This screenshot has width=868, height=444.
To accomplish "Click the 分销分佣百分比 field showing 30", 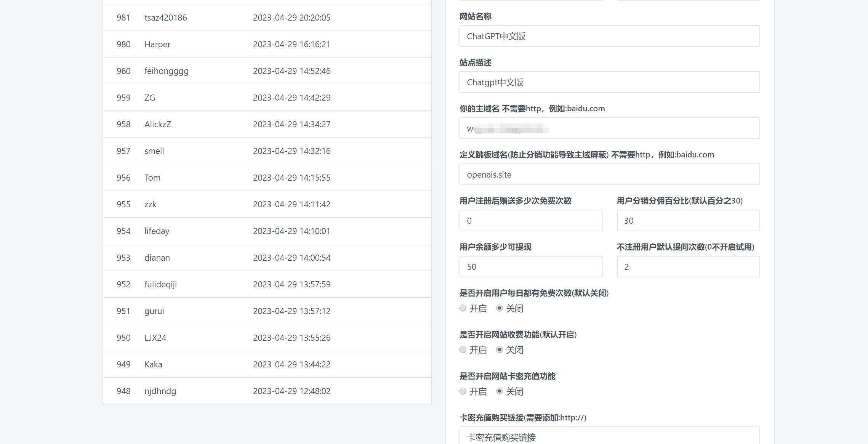I will 688,220.
